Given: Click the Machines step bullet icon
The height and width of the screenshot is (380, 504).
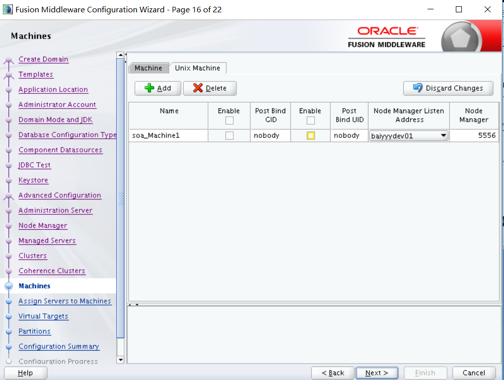Looking at the screenshot, I should (9, 286).
